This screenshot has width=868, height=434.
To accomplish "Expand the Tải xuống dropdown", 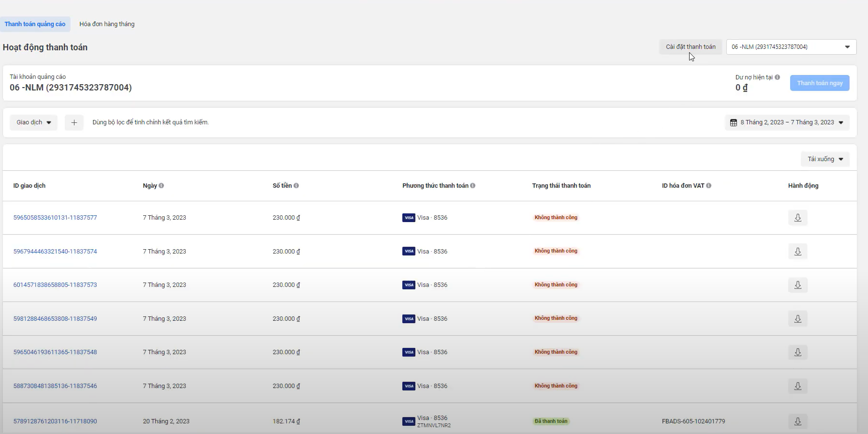I will coord(825,159).
